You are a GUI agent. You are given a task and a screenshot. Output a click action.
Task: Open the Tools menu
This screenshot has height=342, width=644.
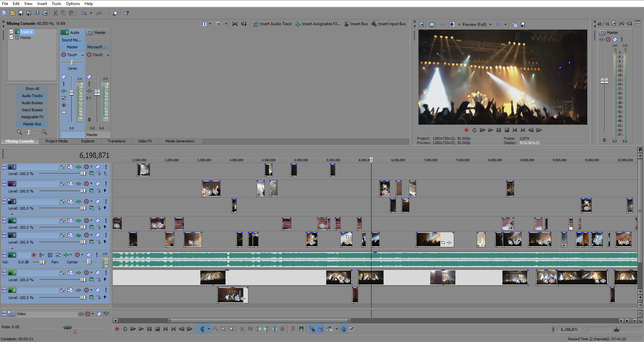(x=56, y=4)
